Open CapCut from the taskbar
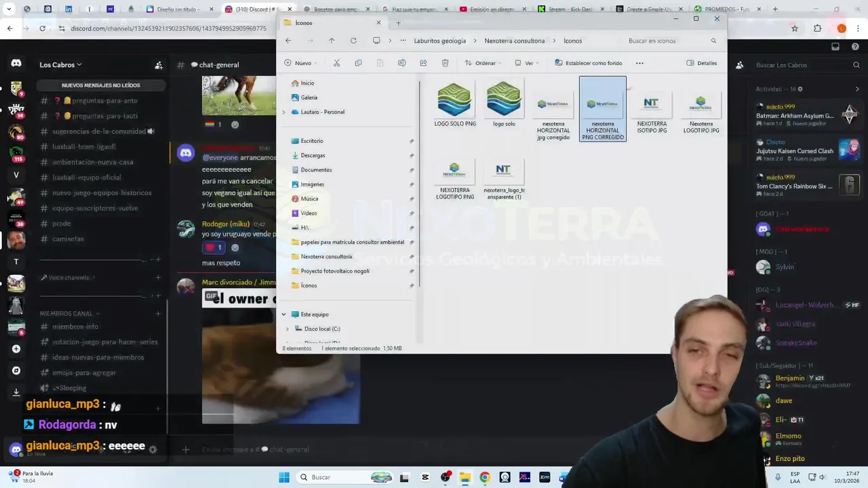This screenshot has width=868, height=488. point(425,477)
